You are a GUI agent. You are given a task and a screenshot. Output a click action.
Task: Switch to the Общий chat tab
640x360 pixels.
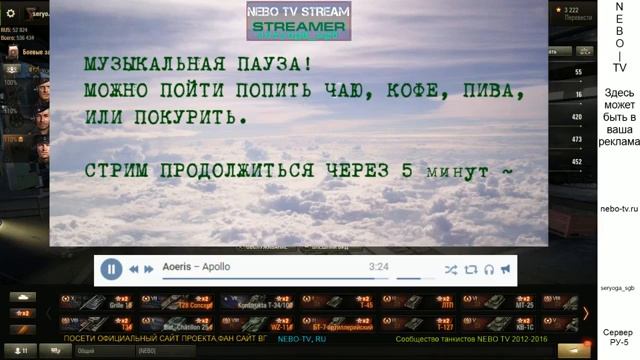(x=104, y=351)
